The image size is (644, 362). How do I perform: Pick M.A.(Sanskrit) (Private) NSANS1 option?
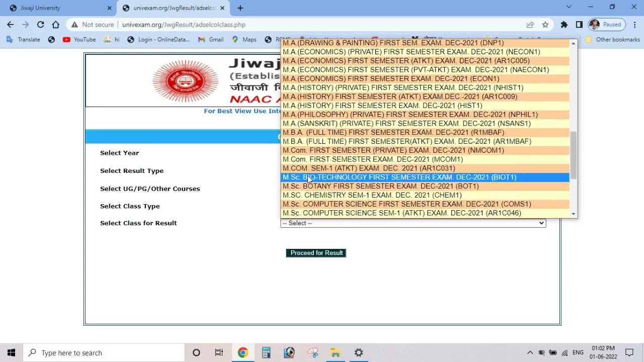point(425,123)
